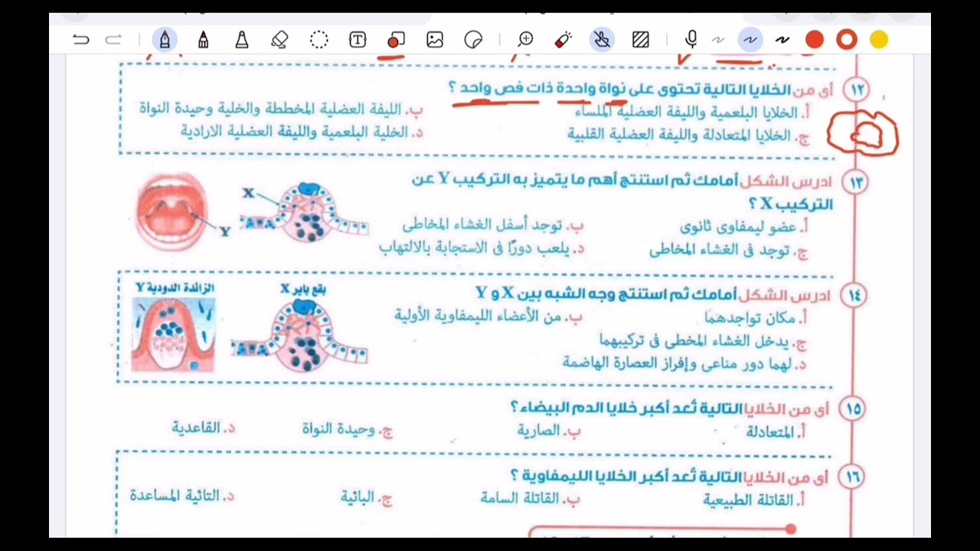Click question 12 answer 'ب. الليفة العضلية المخططة والخلية وحيدة النواة'
980x551 pixels.
(x=280, y=109)
